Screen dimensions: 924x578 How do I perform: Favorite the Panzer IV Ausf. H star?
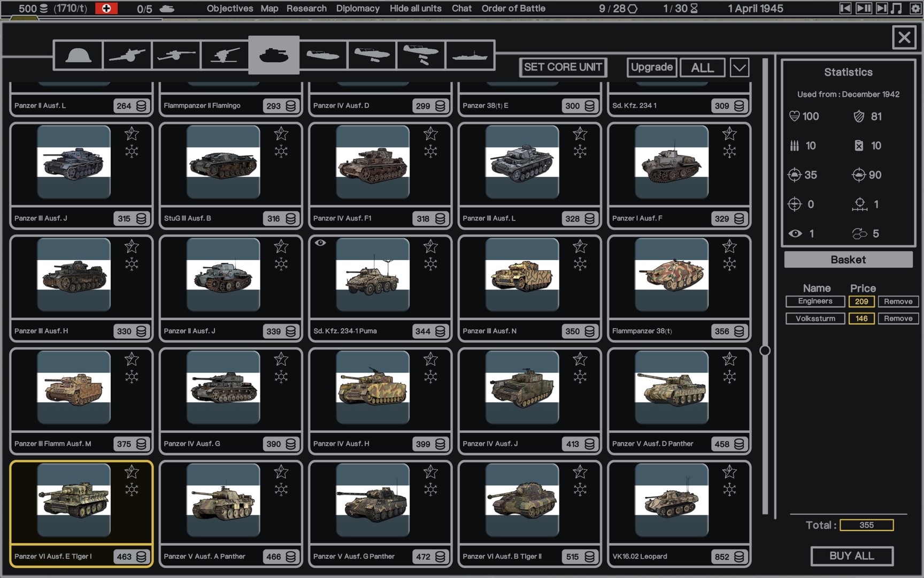[x=430, y=359]
